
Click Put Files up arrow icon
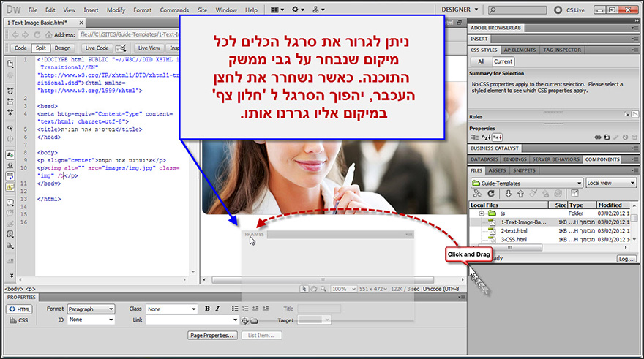[520, 194]
